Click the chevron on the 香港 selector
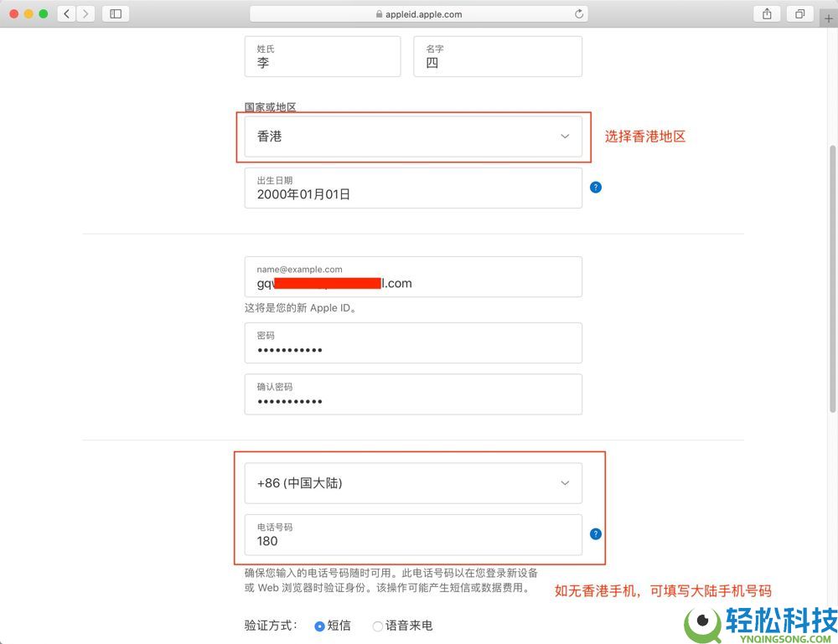Viewport: 838px width, 644px height. click(565, 137)
